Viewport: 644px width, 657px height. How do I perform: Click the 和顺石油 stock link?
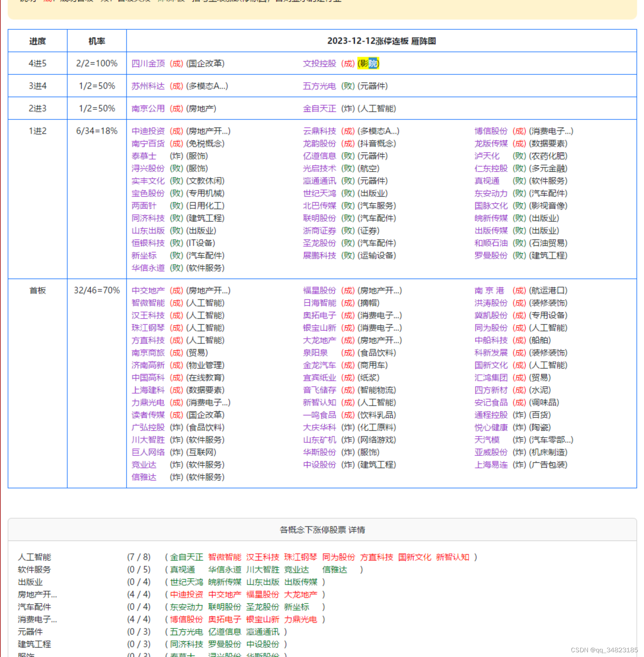tap(491, 243)
